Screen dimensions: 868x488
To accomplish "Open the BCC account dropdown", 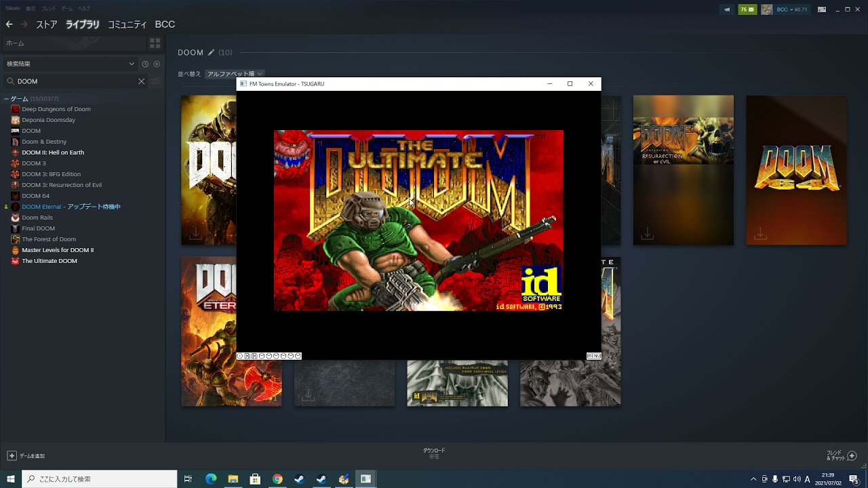I will pyautogui.click(x=793, y=9).
